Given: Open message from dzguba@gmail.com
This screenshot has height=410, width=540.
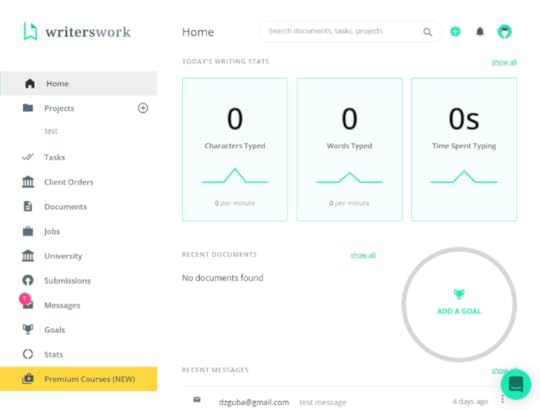Looking at the screenshot, I should (x=254, y=402).
